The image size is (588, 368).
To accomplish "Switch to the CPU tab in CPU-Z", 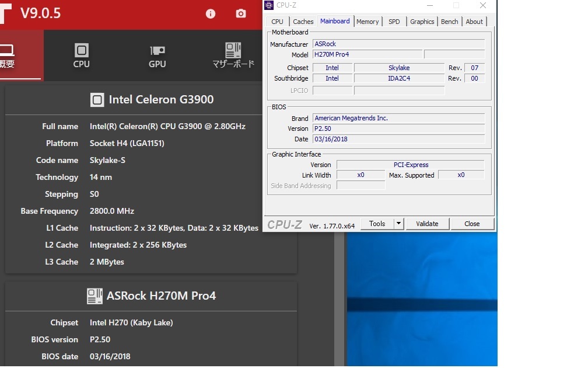I will pos(277,22).
